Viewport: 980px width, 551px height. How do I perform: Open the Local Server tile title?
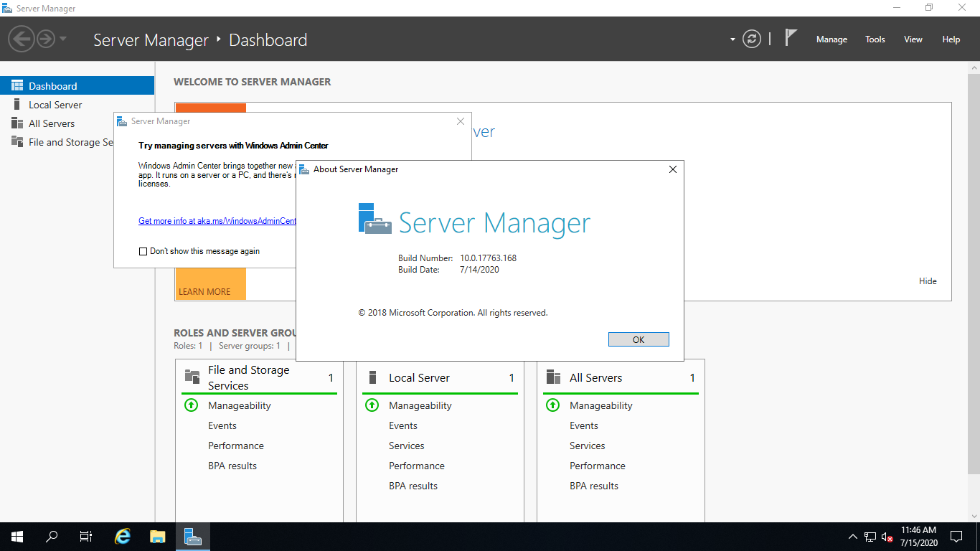(419, 377)
